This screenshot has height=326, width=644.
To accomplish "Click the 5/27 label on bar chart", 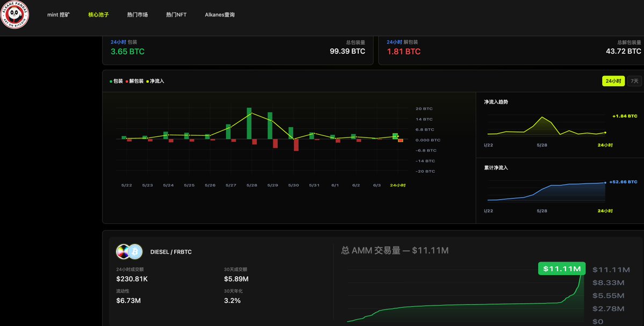I will coord(231,186).
